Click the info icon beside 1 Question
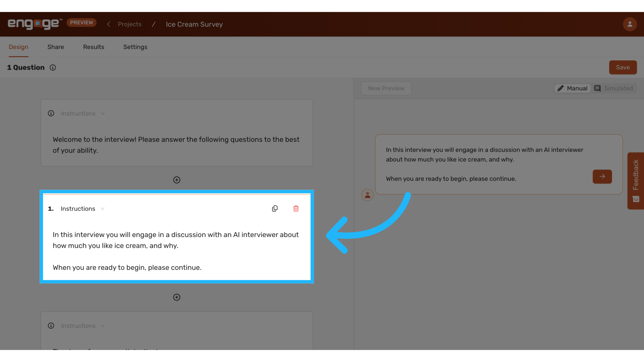 [53, 67]
